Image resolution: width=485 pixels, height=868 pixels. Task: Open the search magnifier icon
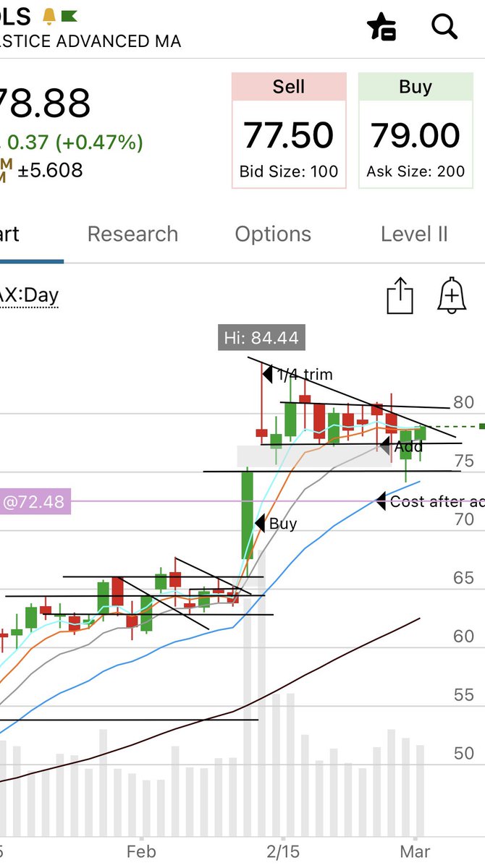(x=444, y=27)
